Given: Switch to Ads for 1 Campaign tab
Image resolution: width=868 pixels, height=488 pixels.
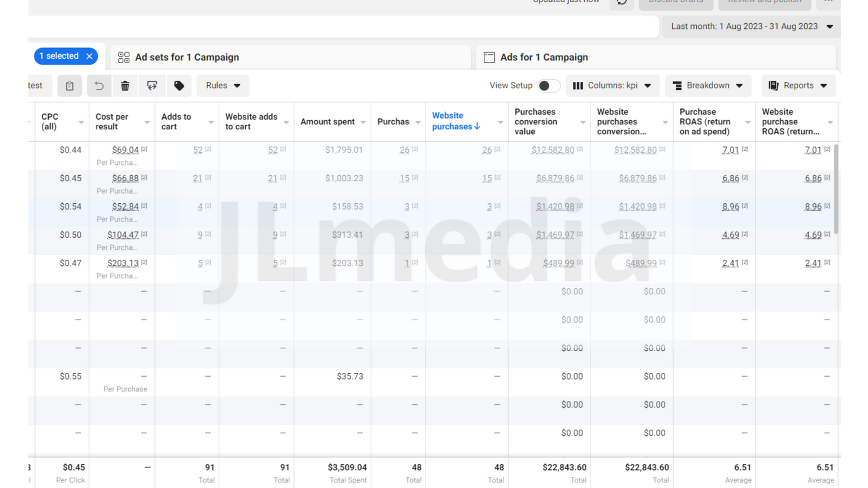Looking at the screenshot, I should coord(544,58).
